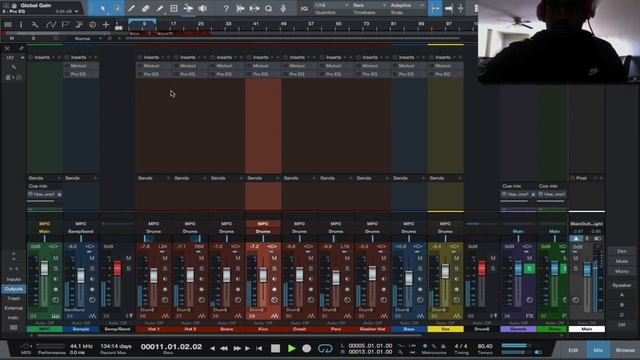Open the External tab in mixer sidebar

(x=13, y=308)
